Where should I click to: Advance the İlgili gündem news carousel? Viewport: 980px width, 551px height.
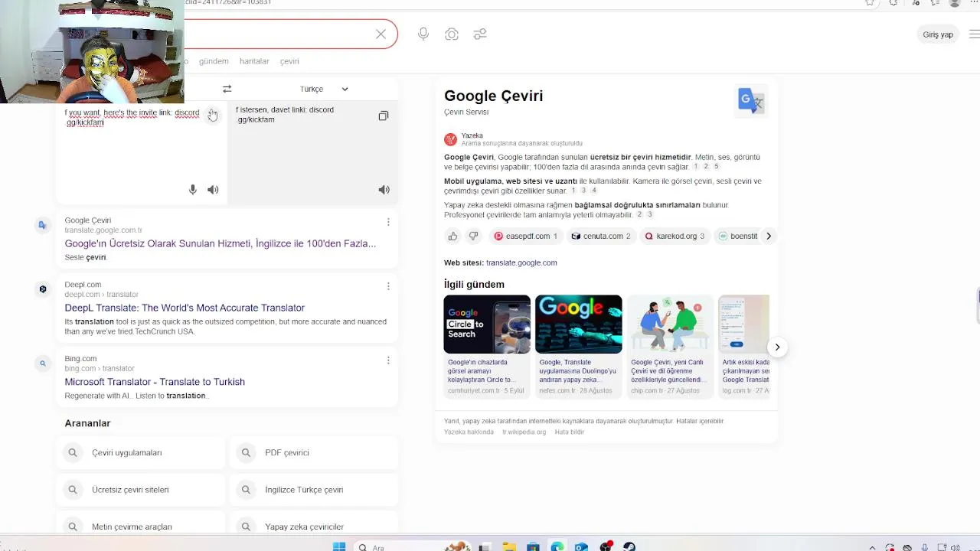coord(777,347)
